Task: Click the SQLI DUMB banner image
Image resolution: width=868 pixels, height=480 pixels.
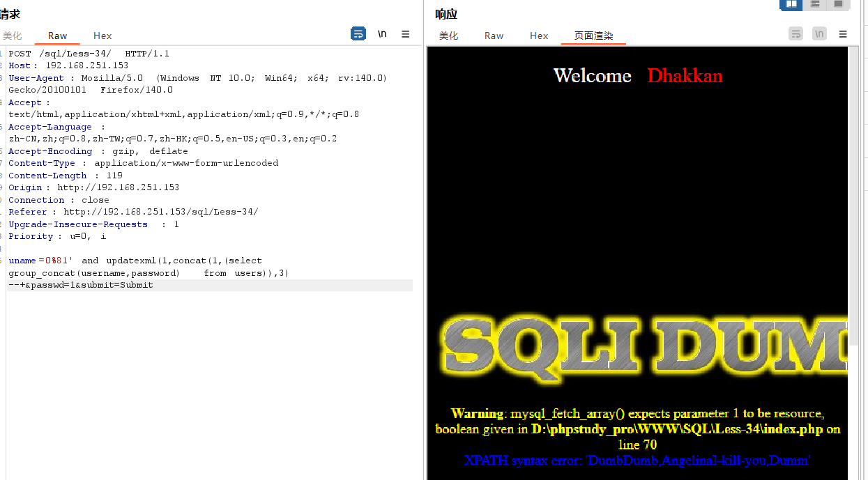Action: (645, 348)
